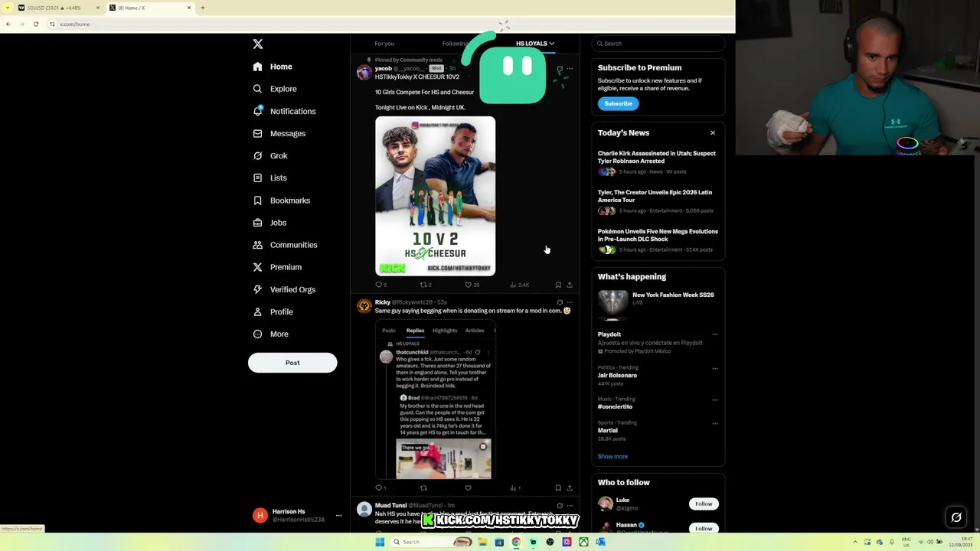Open options for #conciertito trend

pyautogui.click(x=715, y=399)
